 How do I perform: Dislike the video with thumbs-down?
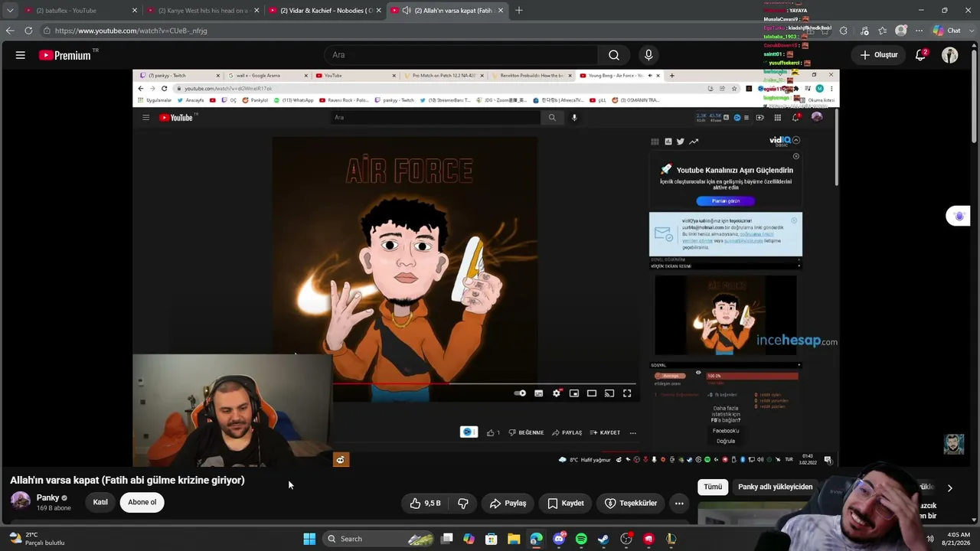[x=463, y=503]
